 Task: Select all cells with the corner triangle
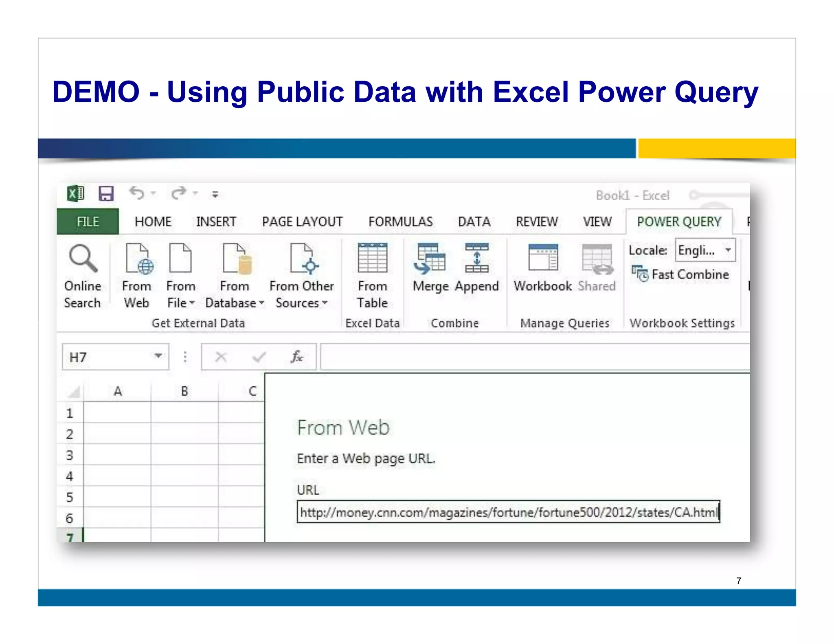pos(73,392)
